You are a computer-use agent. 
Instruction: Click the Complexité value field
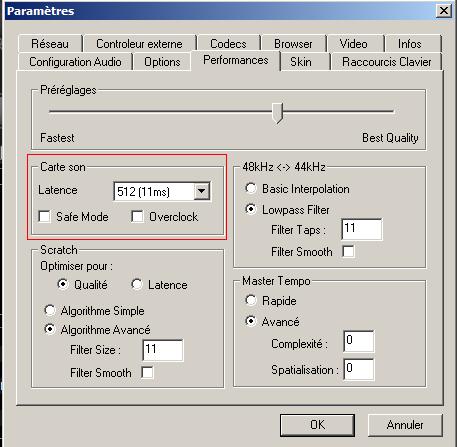coord(359,341)
